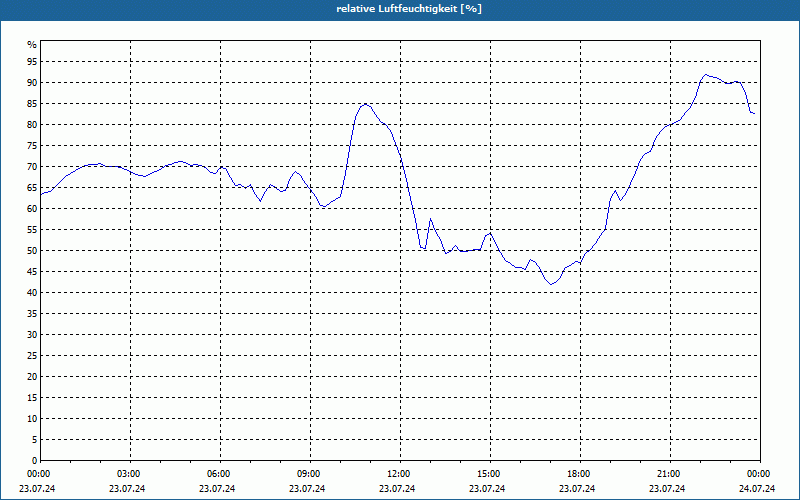Click the 23.07.24 date below 12:00

point(397,489)
